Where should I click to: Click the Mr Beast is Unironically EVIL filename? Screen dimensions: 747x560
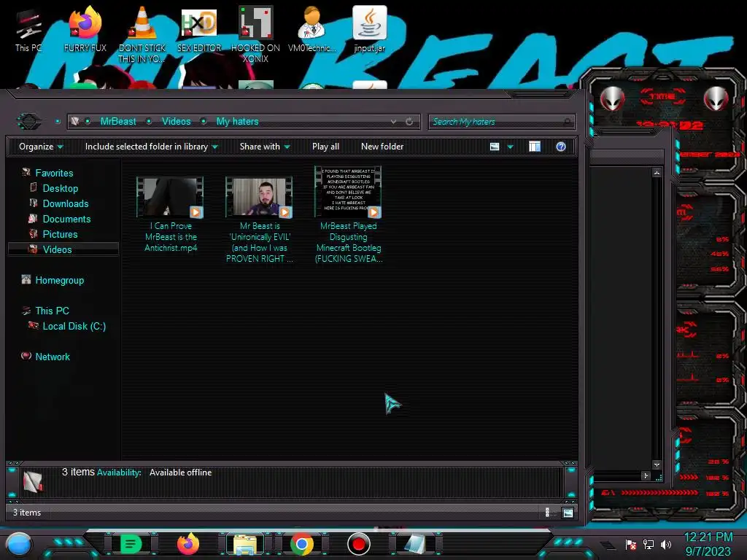coord(260,242)
